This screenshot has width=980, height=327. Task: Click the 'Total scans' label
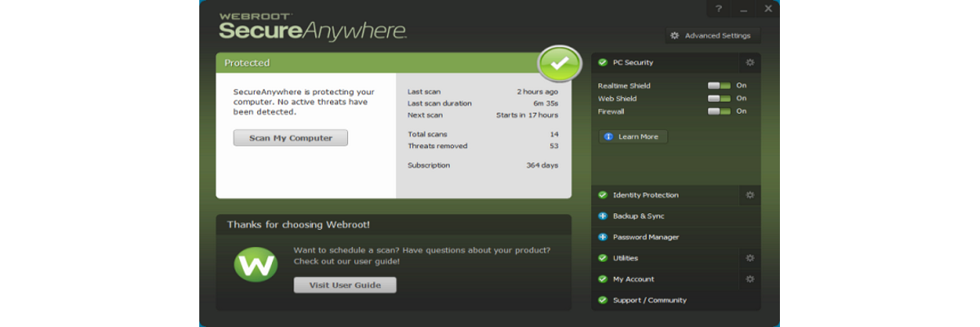(427, 134)
